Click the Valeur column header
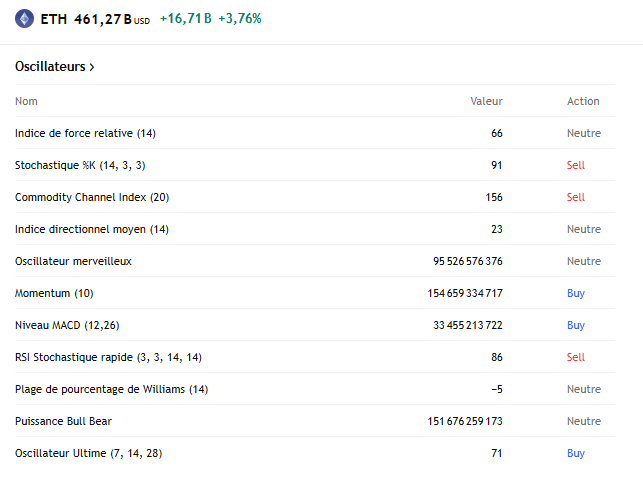The image size is (643, 483). coord(486,101)
